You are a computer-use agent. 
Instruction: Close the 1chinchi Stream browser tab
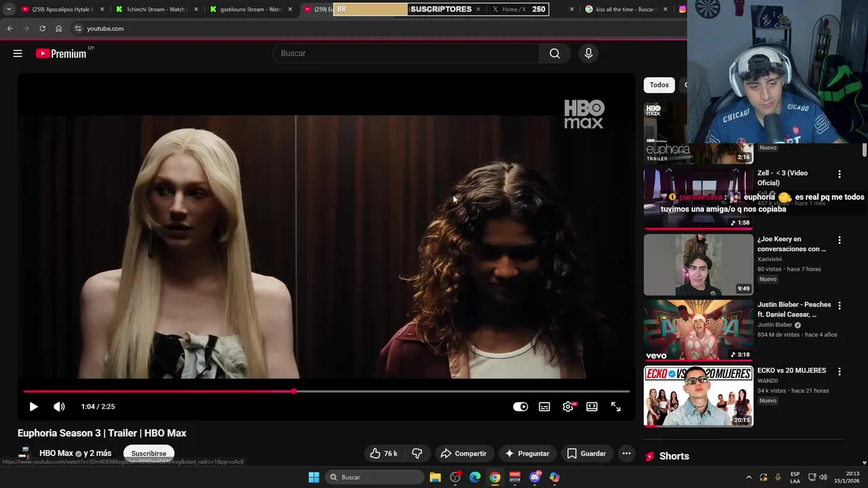(x=196, y=9)
